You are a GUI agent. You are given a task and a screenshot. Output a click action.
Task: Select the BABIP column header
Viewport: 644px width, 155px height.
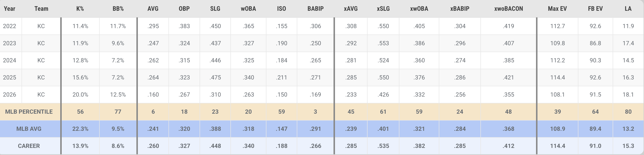pos(315,9)
